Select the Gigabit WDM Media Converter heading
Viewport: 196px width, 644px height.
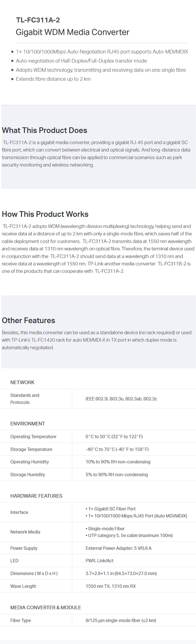point(72,32)
